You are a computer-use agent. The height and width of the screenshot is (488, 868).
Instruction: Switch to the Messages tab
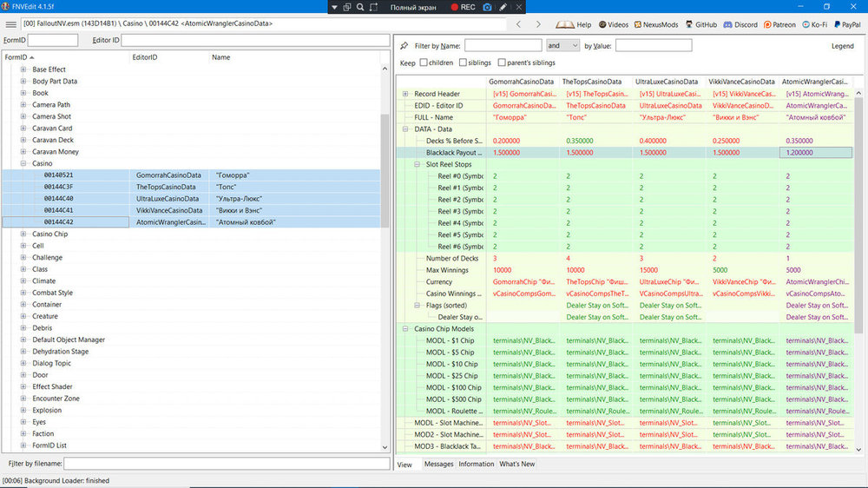coord(438,465)
